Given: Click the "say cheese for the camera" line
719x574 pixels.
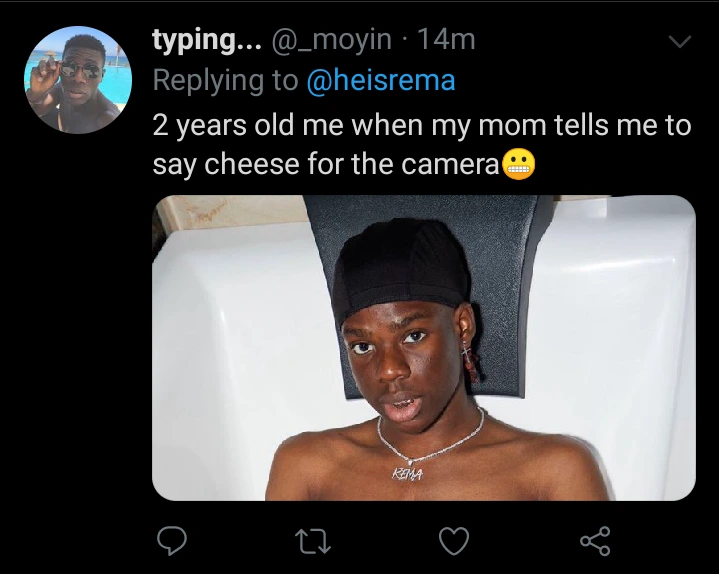Looking at the screenshot, I should pyautogui.click(x=326, y=164).
